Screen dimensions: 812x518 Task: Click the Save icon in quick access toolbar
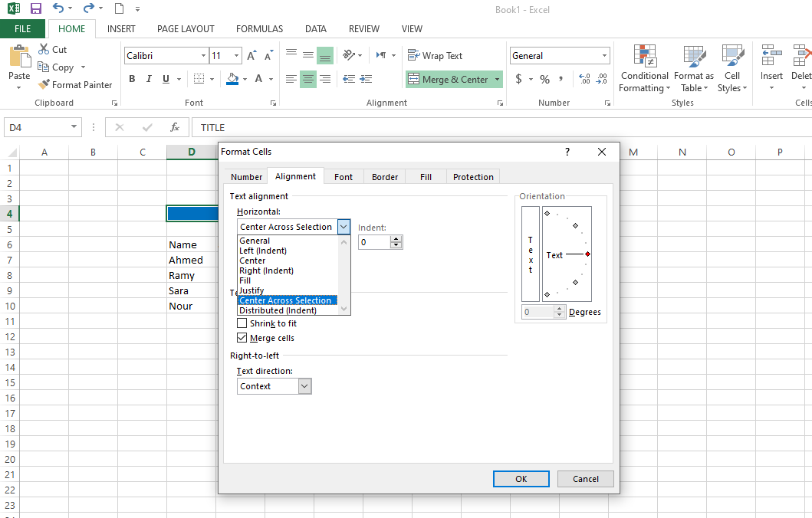(x=35, y=9)
